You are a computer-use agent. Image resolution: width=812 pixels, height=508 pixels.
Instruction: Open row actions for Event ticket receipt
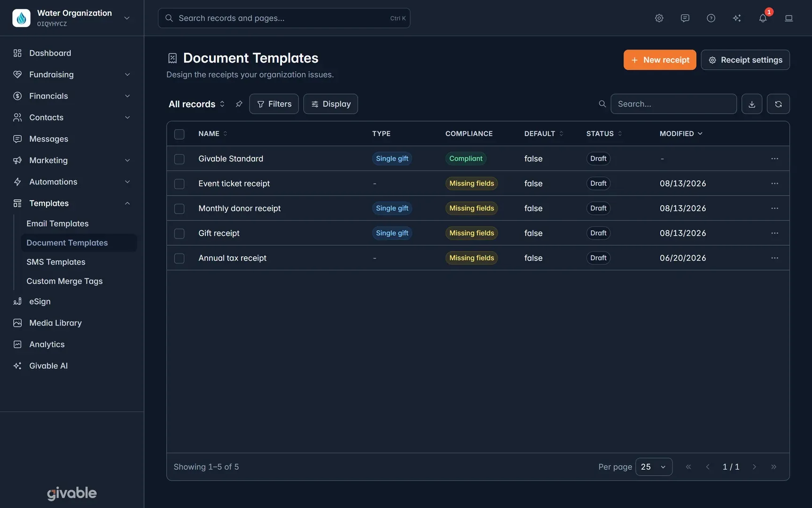point(774,183)
